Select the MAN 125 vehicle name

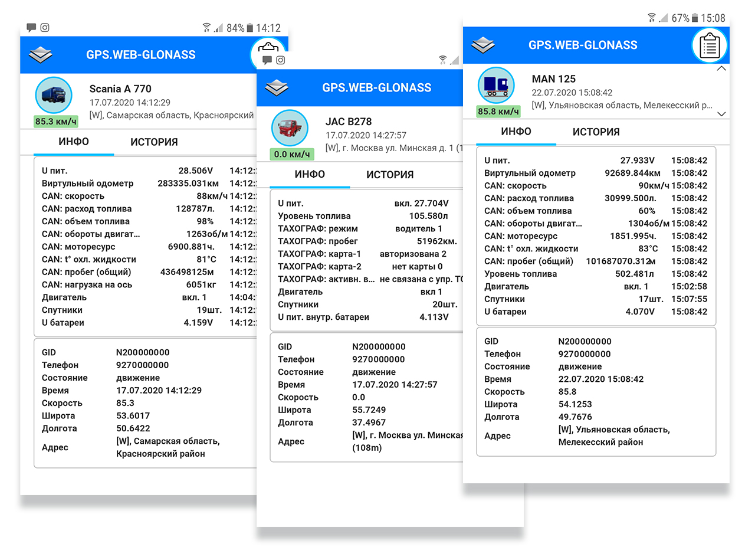tap(553, 79)
